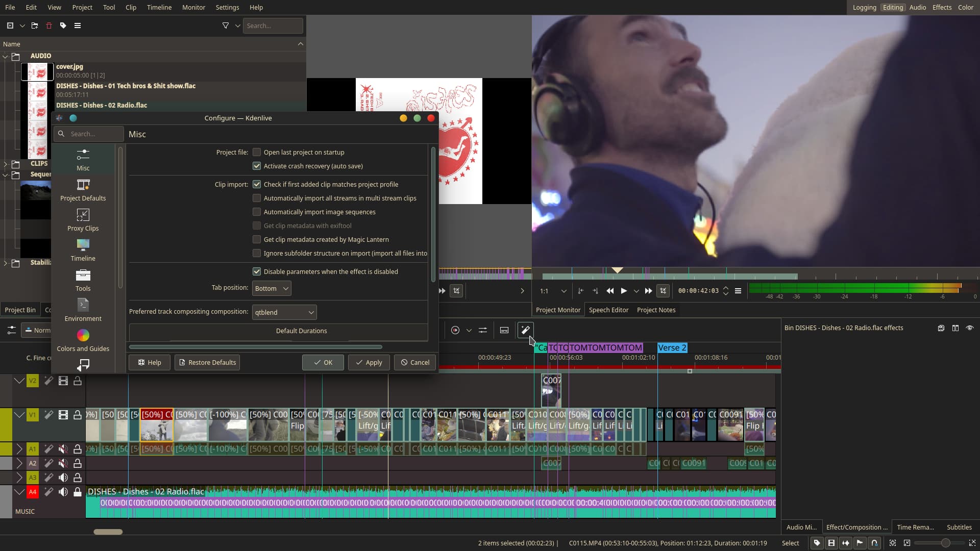The image size is (980, 551).
Task: Adjust the timeline zoom slider
Action: click(945, 543)
